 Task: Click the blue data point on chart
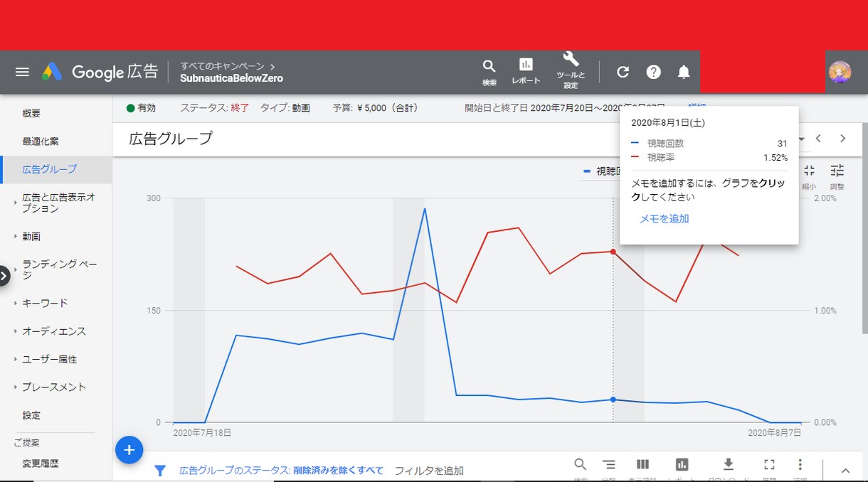click(x=613, y=400)
